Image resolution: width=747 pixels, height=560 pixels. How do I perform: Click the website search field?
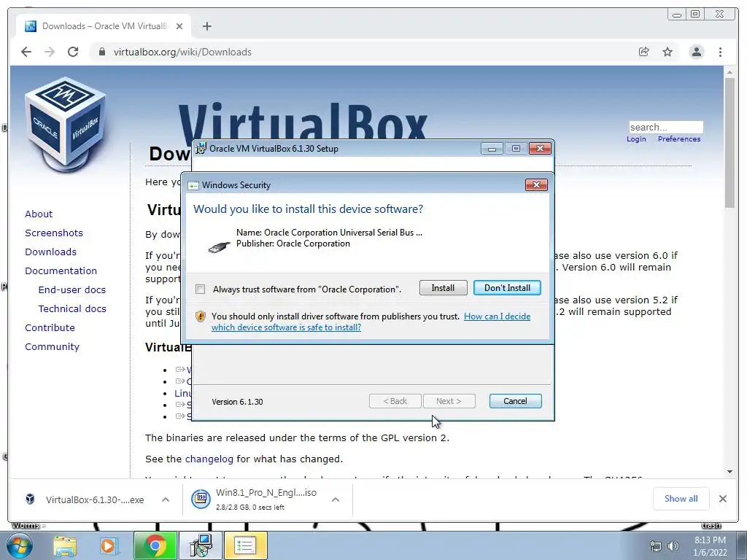[x=665, y=127]
